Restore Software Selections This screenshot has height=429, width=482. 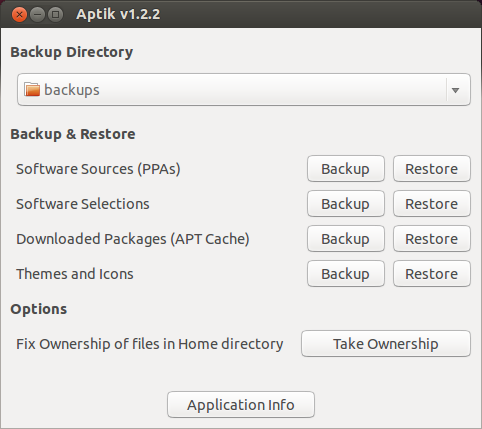coord(432,204)
